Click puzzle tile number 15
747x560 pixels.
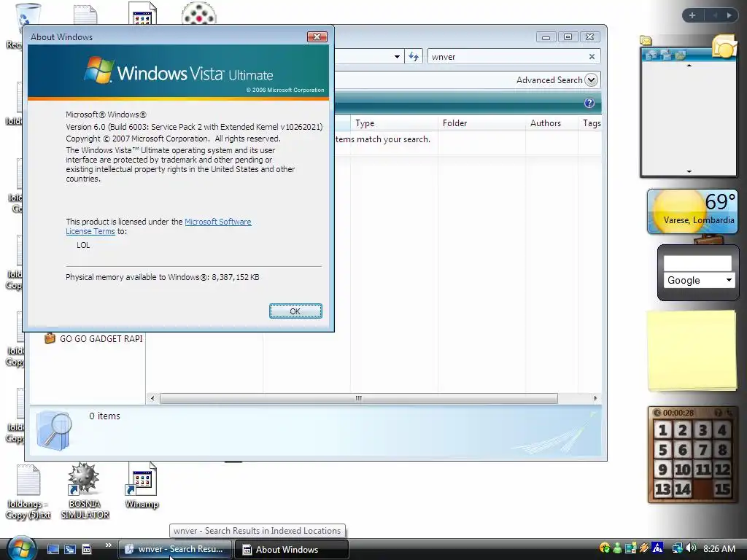pyautogui.click(x=722, y=489)
